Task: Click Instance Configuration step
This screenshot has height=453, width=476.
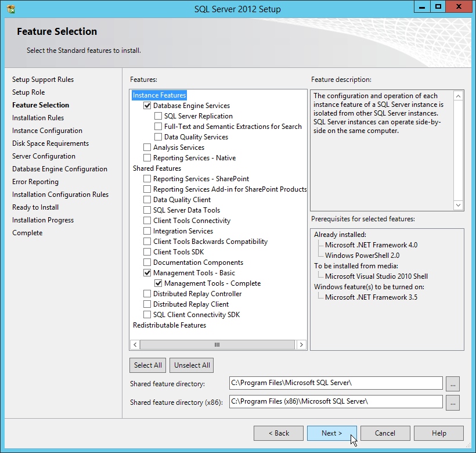Action: click(x=47, y=131)
